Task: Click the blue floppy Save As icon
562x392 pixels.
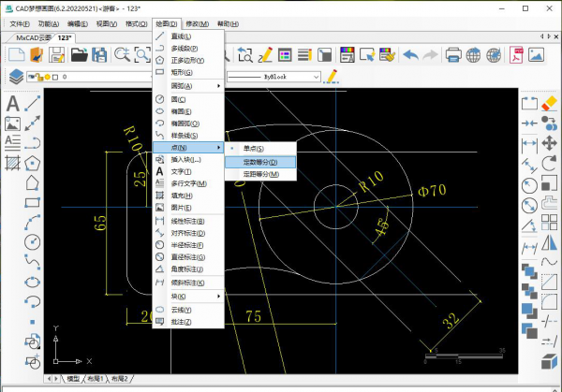Action: coord(99,55)
